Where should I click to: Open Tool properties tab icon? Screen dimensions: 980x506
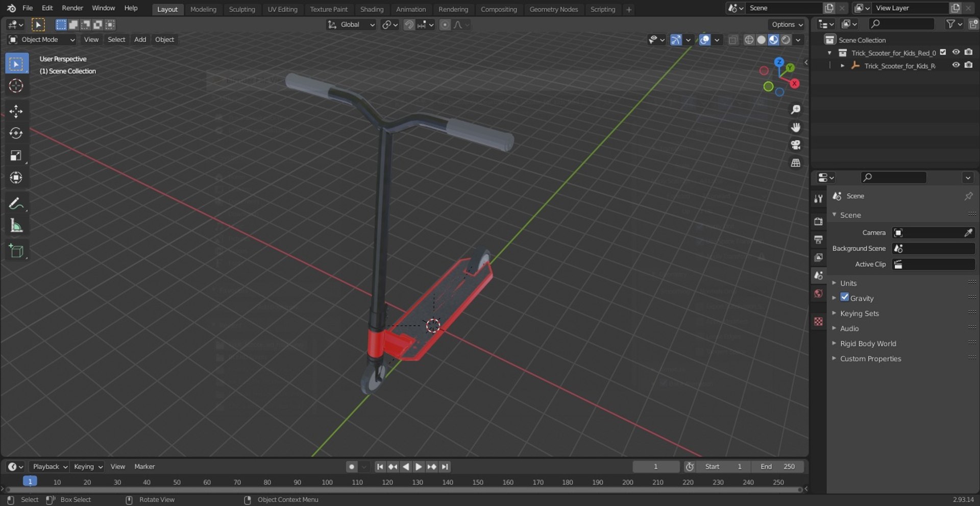coord(818,199)
